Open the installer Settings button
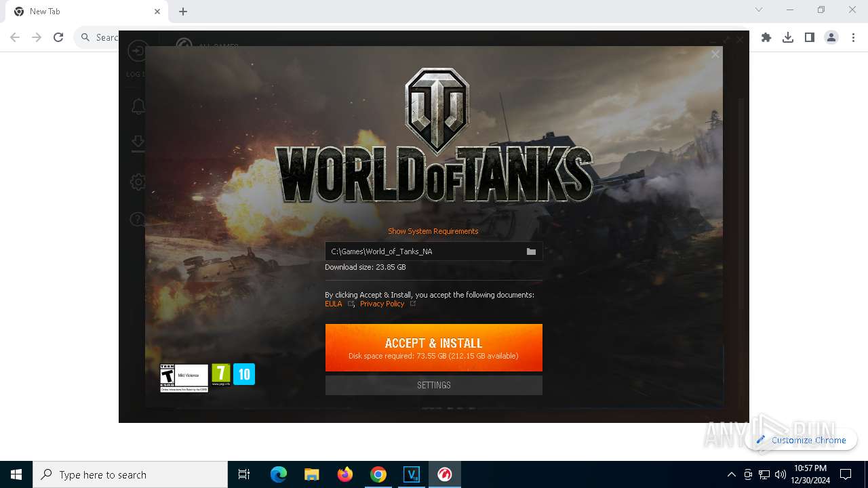This screenshot has width=868, height=488. pos(434,385)
